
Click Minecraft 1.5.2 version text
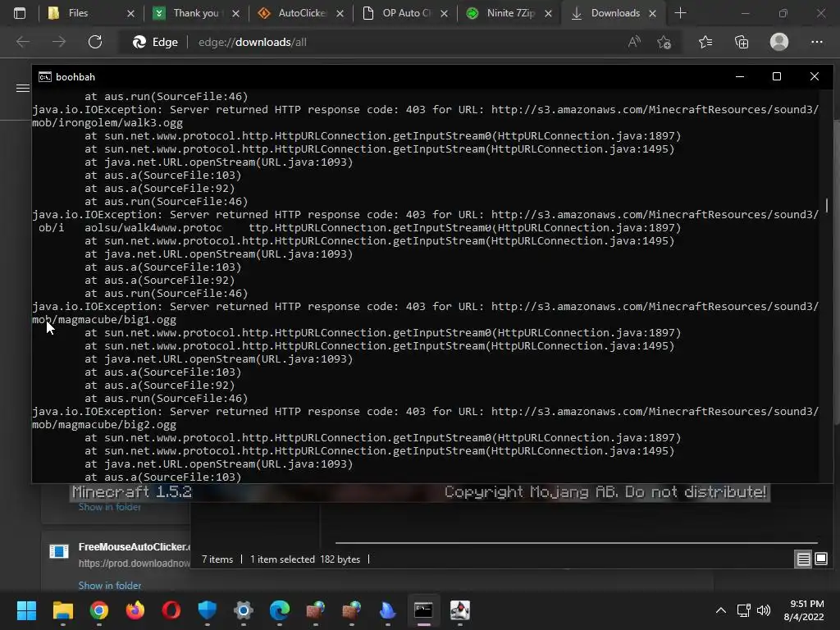[x=132, y=492]
